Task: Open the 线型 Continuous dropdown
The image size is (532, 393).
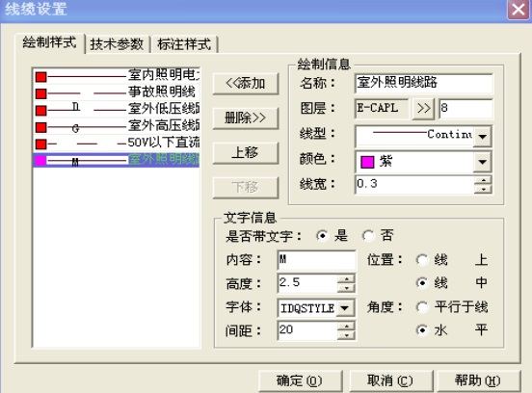Action: pos(483,137)
